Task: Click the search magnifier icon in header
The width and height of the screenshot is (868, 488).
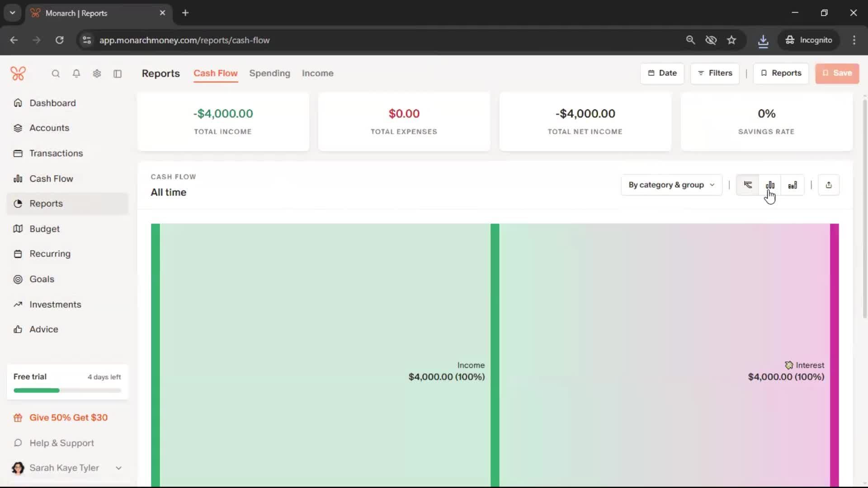Action: 56,74
